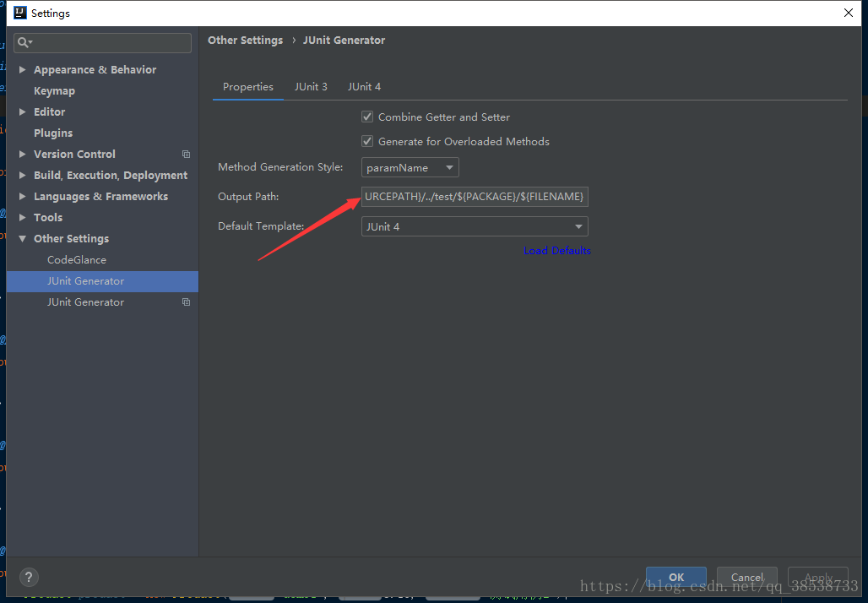Click the Appearance & Behavior label
Viewport: 868px width, 603px height.
point(95,70)
